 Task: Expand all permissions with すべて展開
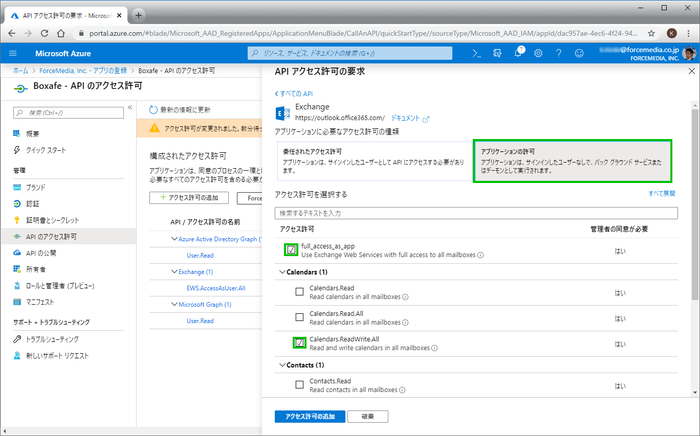[x=662, y=193]
